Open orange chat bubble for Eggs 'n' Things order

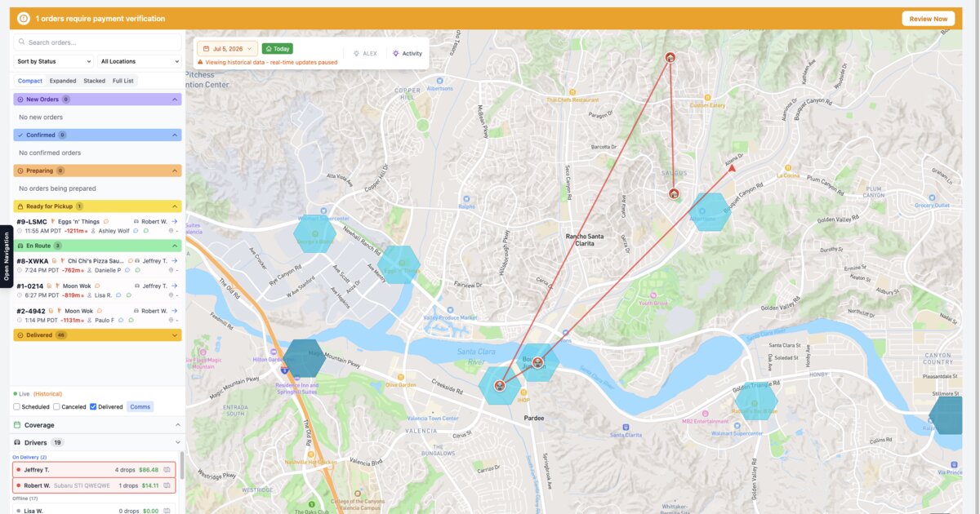[106, 221]
